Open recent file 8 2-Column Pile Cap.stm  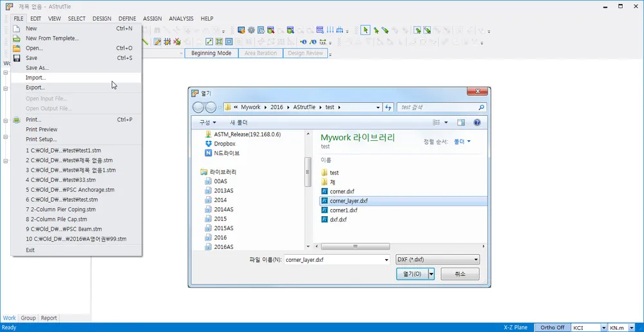[77, 219]
